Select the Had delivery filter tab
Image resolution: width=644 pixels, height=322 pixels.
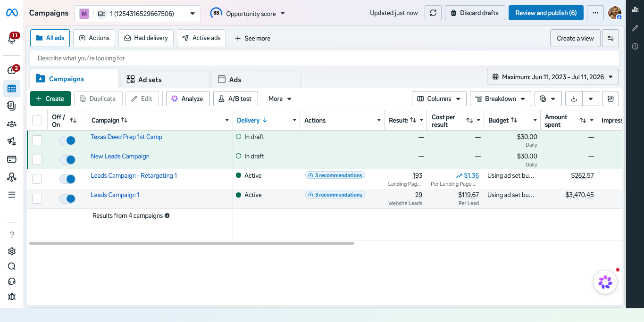(146, 38)
